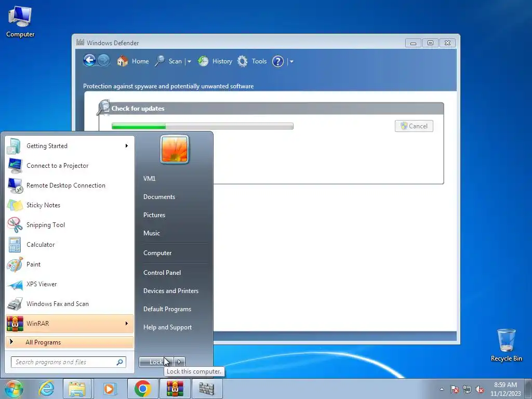The width and height of the screenshot is (532, 399).
Task: Open the Snipping Tool
Action: point(69,224)
